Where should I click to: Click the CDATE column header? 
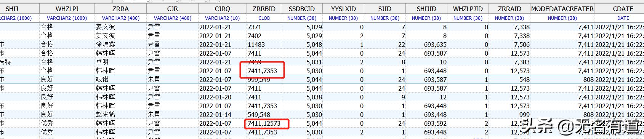623,9
